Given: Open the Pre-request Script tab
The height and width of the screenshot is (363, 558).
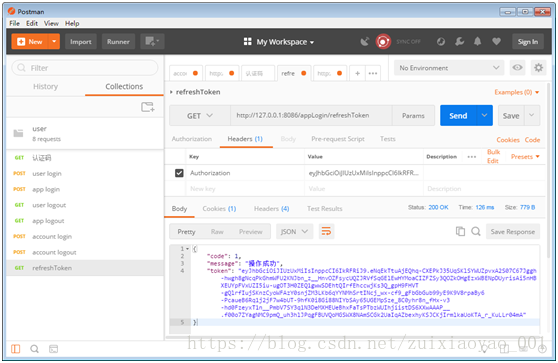Looking at the screenshot, I should point(338,139).
